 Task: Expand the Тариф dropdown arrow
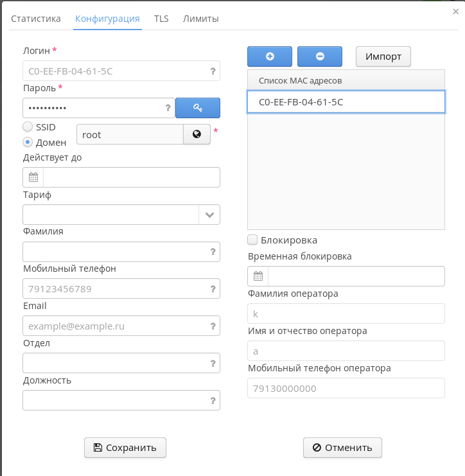coord(209,215)
